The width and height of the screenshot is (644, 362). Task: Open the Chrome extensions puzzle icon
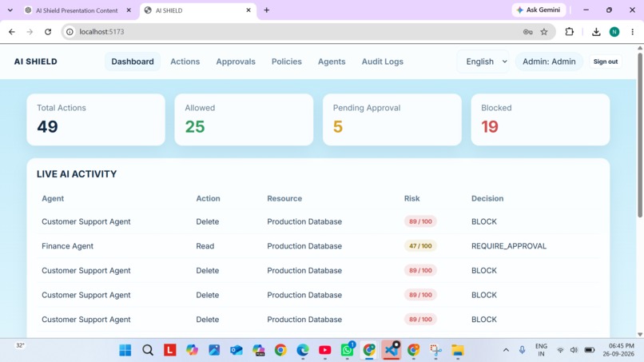(569, 32)
